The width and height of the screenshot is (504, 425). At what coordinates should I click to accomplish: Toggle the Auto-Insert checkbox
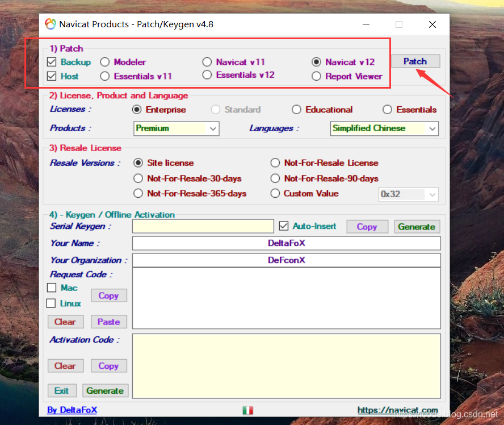[284, 226]
